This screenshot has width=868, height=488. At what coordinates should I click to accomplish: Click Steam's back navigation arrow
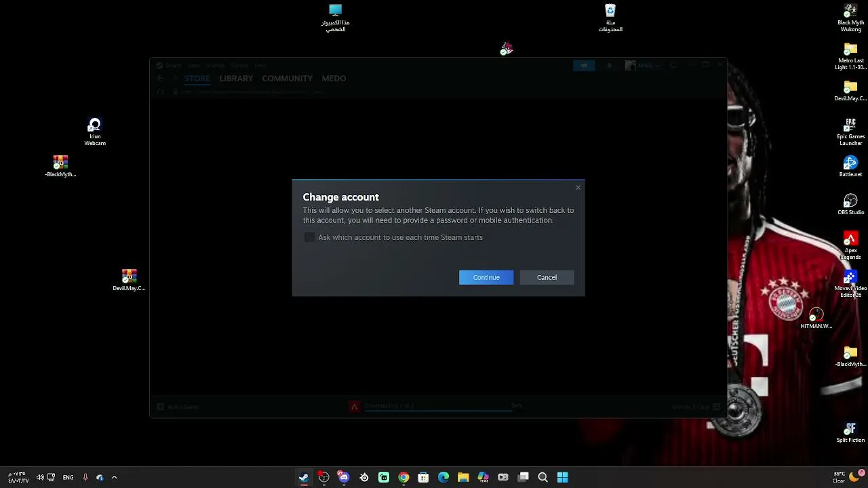[x=160, y=79]
